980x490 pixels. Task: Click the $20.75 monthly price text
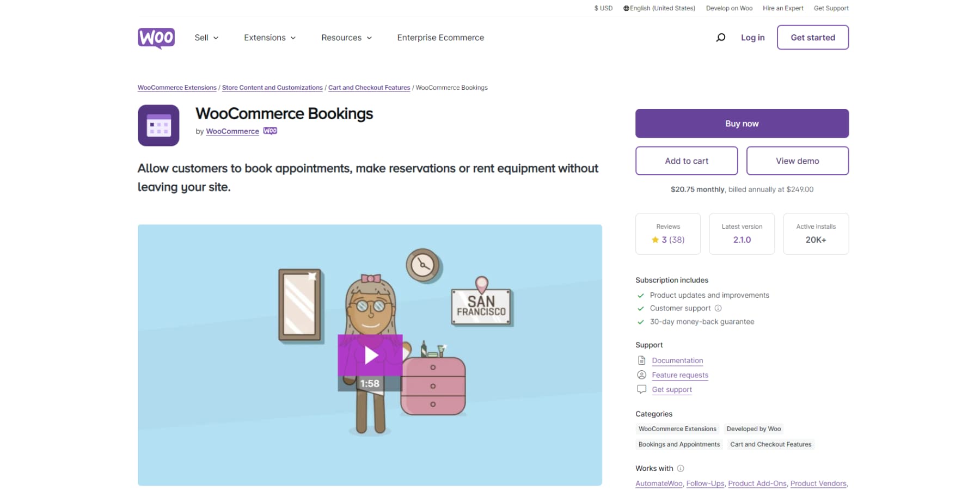(x=697, y=189)
